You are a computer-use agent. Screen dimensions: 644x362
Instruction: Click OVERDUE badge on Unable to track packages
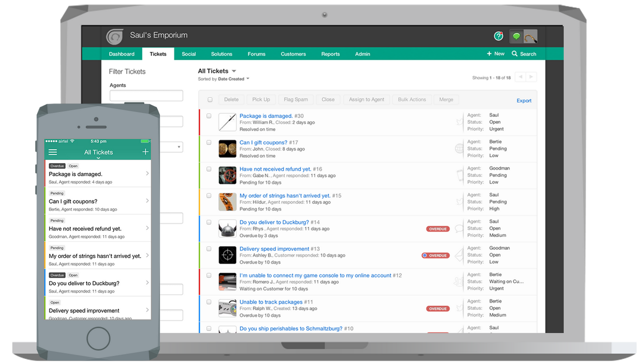tap(438, 309)
